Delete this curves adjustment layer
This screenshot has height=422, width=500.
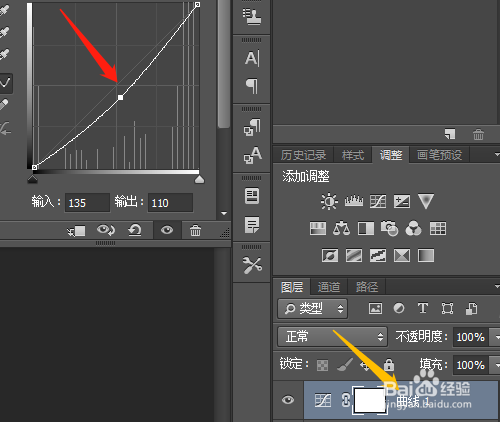(x=195, y=230)
